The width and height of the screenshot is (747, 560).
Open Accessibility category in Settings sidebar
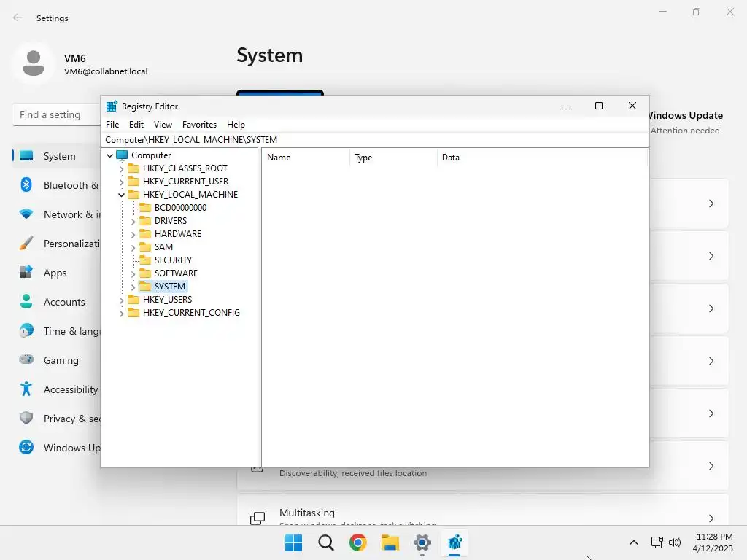[56, 389]
